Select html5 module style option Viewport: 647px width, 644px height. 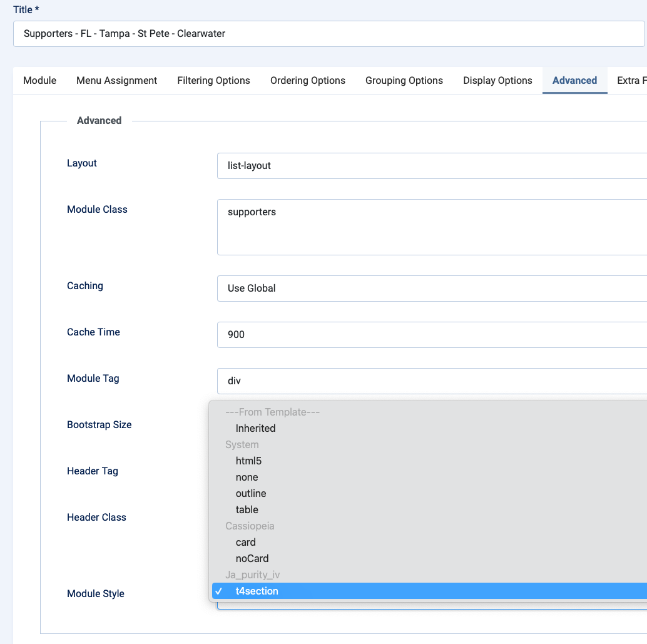(x=248, y=461)
